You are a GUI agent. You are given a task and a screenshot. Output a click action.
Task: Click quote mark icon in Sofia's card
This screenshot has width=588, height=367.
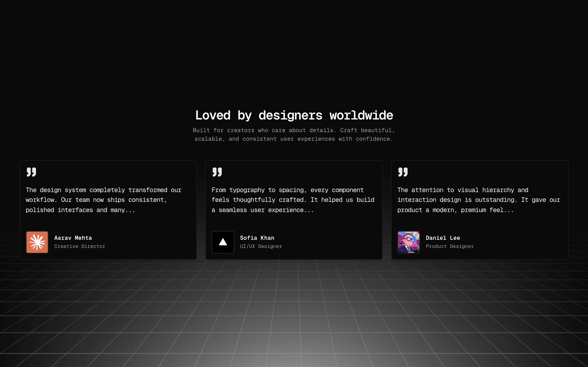217,172
